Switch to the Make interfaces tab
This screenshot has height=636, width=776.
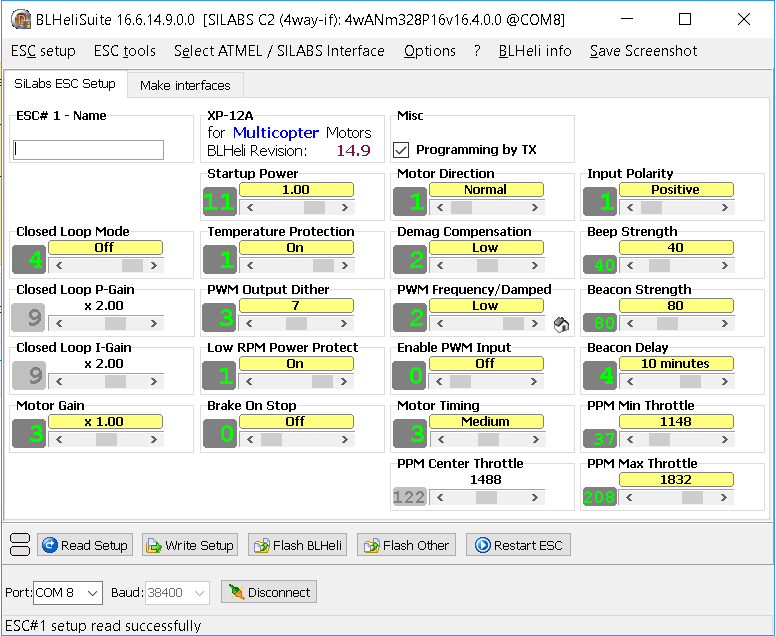[185, 85]
